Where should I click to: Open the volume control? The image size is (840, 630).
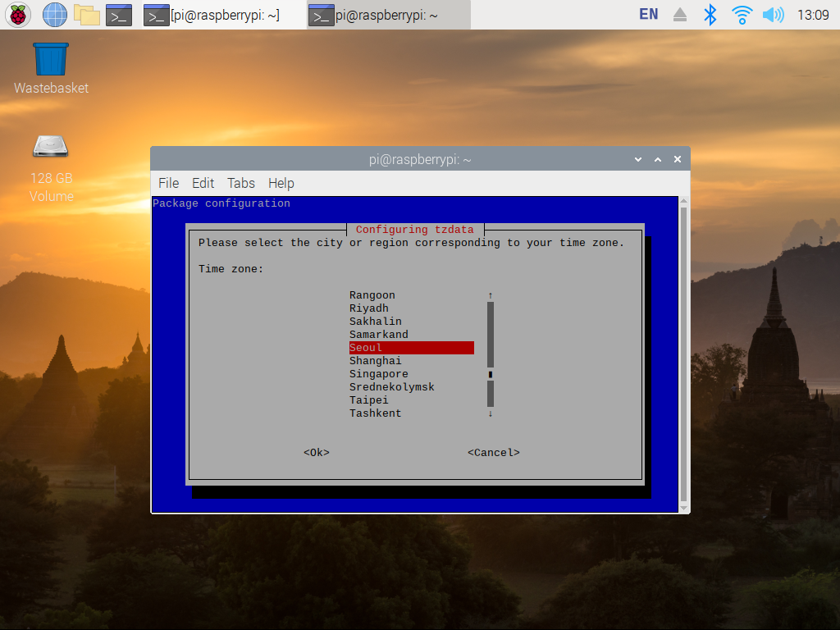point(773,15)
